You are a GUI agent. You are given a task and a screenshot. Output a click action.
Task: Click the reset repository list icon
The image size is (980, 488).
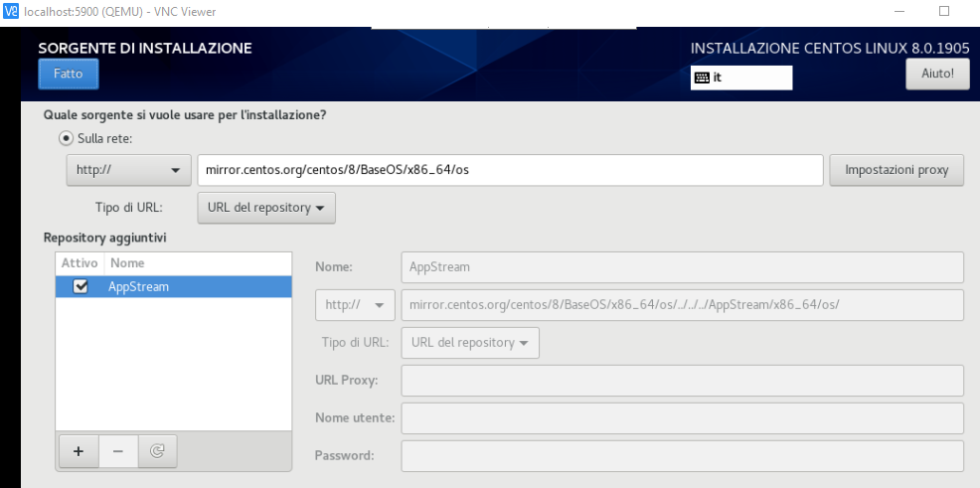(x=157, y=451)
